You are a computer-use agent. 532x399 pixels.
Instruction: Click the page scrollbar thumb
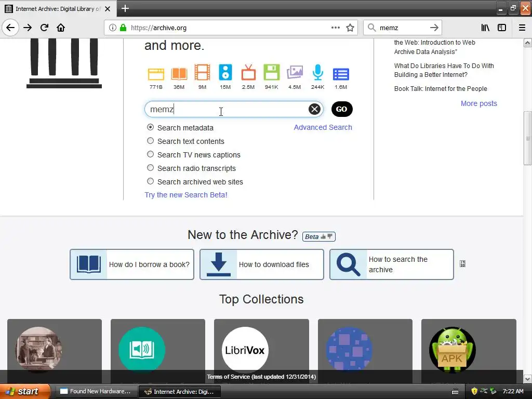point(527,138)
